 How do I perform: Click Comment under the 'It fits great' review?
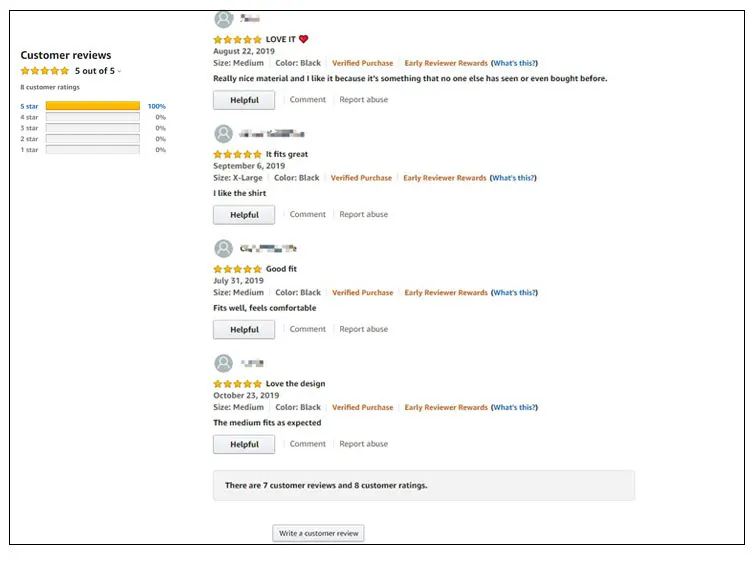point(307,214)
